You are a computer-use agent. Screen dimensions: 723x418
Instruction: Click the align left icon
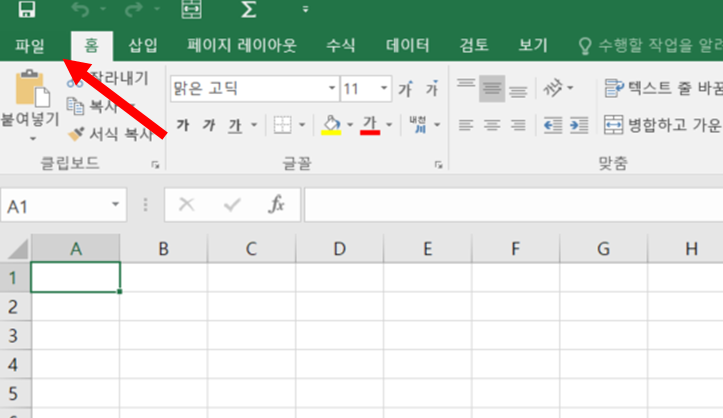point(466,125)
